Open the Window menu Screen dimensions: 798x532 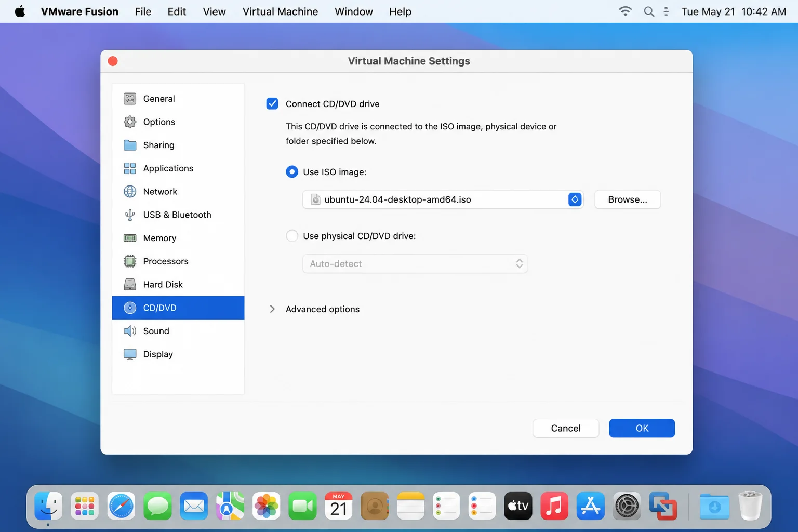[354, 11]
